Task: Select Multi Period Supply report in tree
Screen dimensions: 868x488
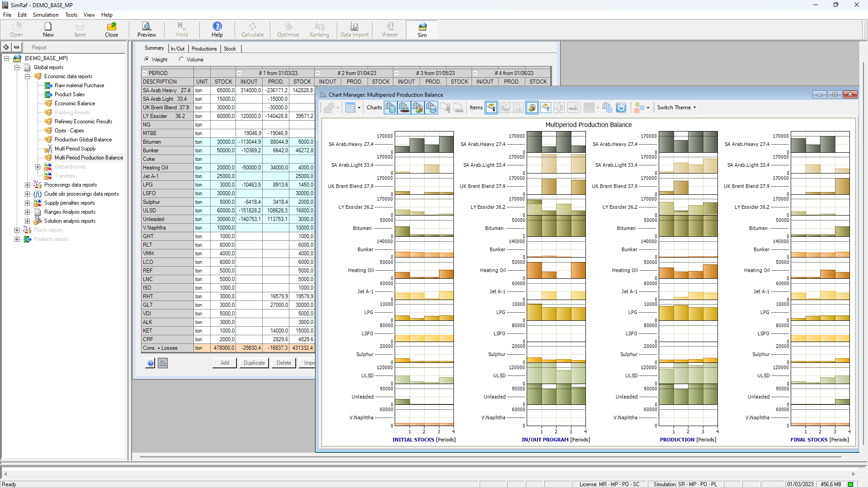Action: (x=75, y=149)
